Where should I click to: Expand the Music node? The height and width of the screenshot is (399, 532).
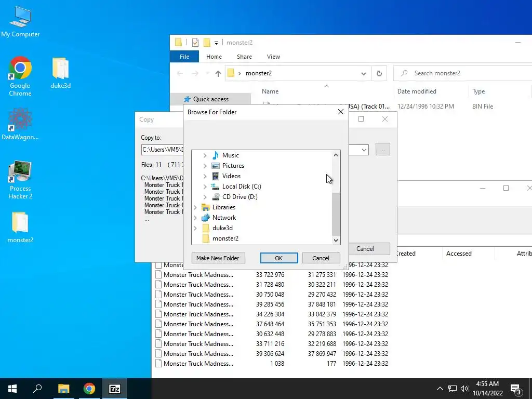click(x=205, y=155)
